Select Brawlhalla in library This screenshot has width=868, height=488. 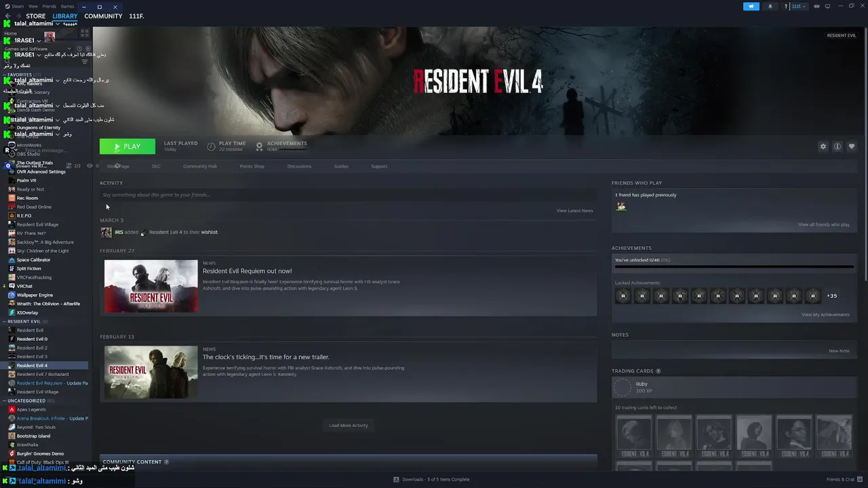click(27, 445)
